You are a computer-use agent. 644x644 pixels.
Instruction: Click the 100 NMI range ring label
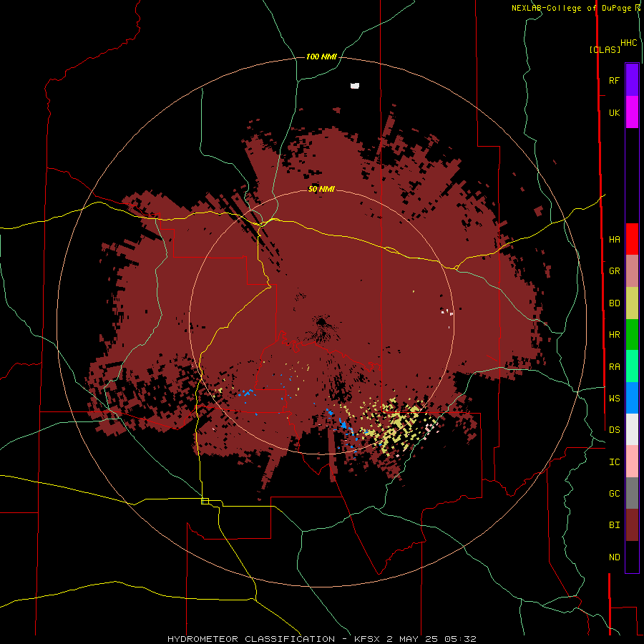tap(321, 57)
